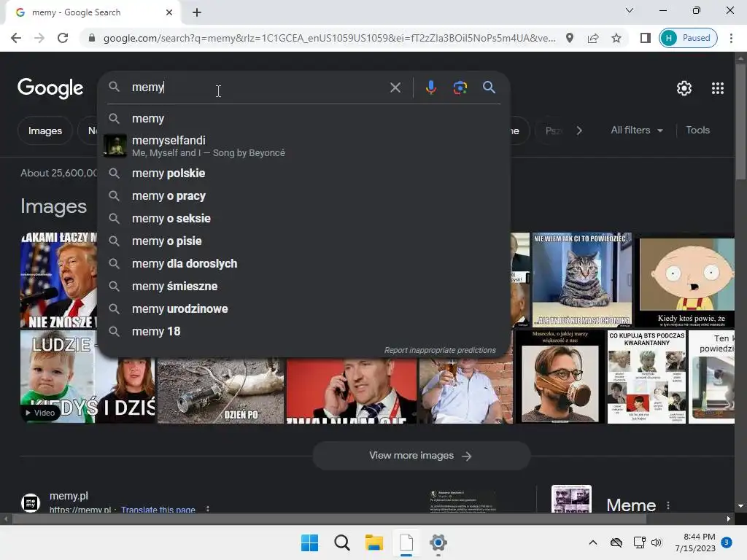
Task: Select suggestion memy urodzinowe
Action: [x=304, y=309]
